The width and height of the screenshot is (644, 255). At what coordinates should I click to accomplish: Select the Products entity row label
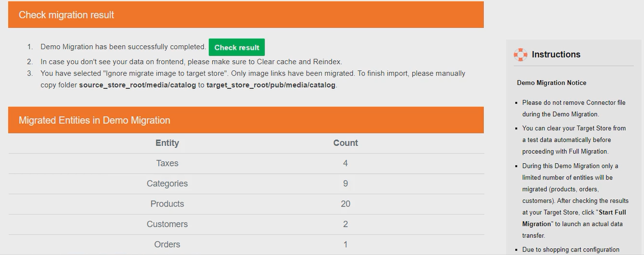pos(167,204)
